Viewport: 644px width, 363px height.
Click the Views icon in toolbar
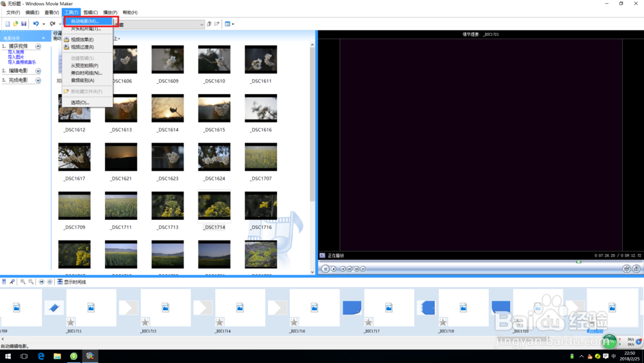coord(227,24)
